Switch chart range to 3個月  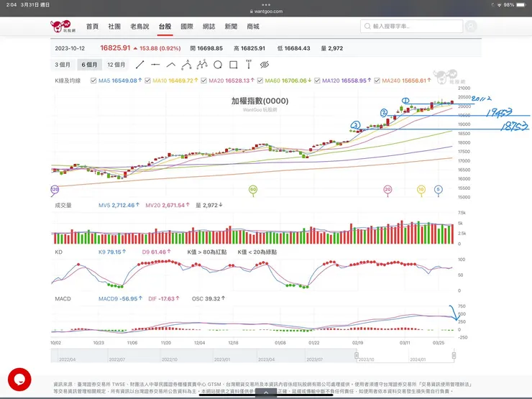coord(63,65)
